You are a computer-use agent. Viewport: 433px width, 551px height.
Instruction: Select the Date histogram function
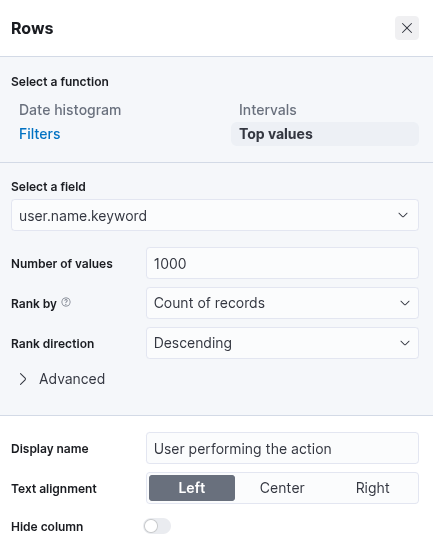(x=70, y=110)
